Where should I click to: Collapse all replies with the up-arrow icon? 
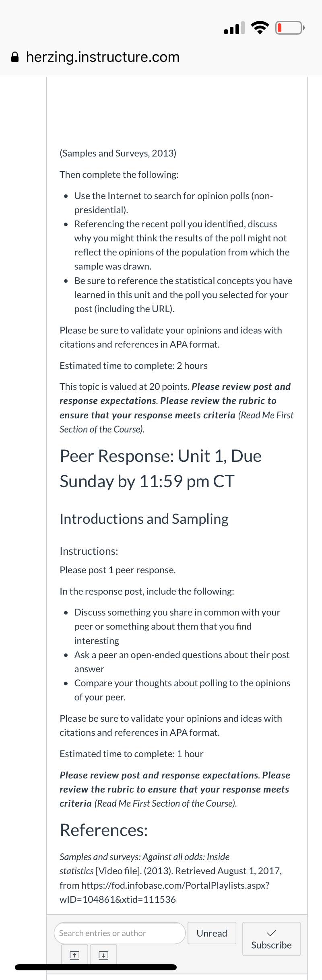[74, 955]
